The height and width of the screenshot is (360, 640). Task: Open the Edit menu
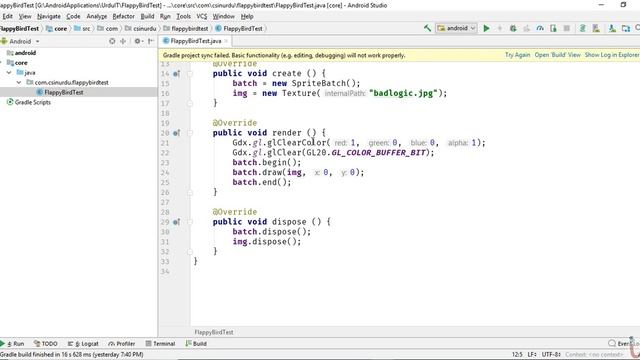point(7,16)
